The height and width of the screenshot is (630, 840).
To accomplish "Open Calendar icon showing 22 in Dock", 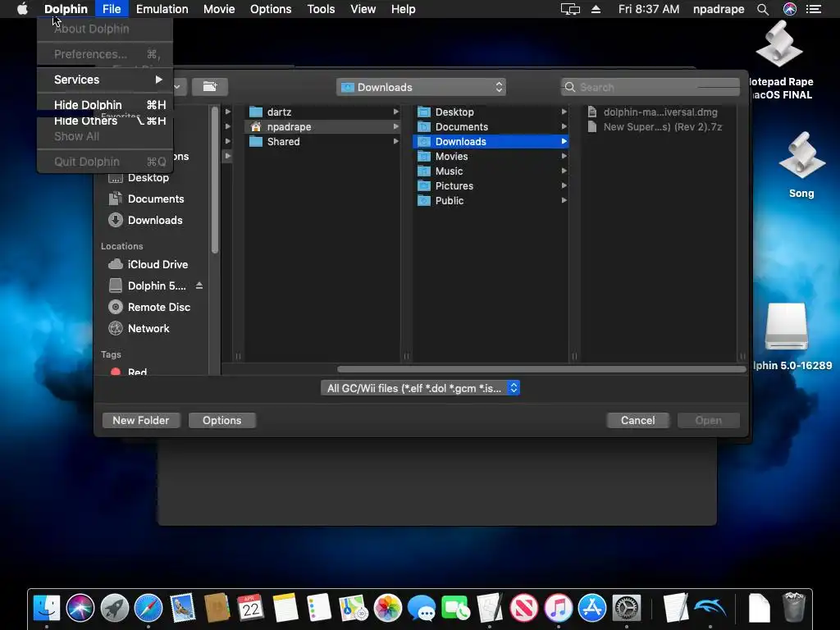I will (251, 608).
